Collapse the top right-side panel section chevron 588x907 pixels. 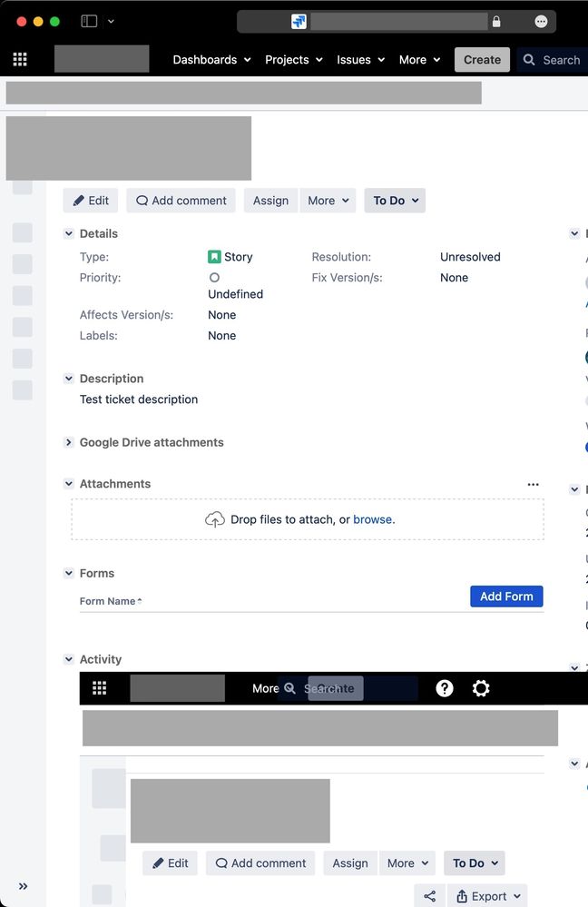(574, 233)
